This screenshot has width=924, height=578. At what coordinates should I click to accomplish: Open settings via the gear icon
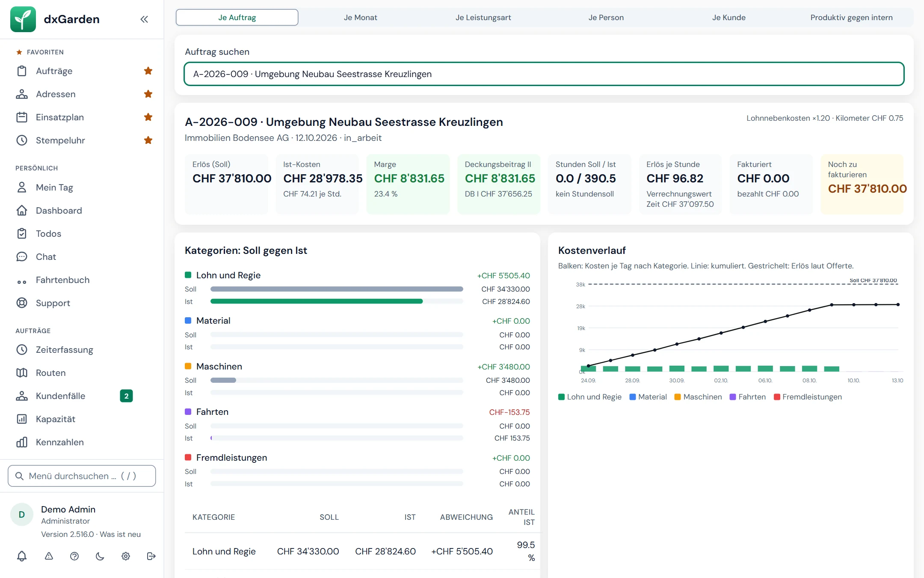click(126, 556)
